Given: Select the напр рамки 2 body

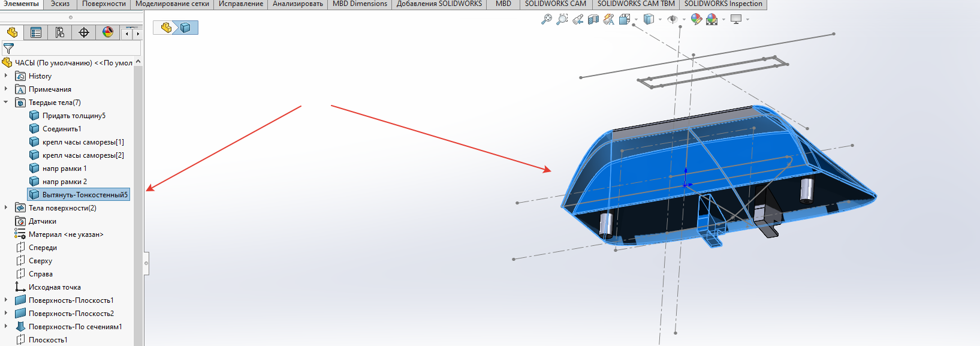Looking at the screenshot, I should point(64,182).
